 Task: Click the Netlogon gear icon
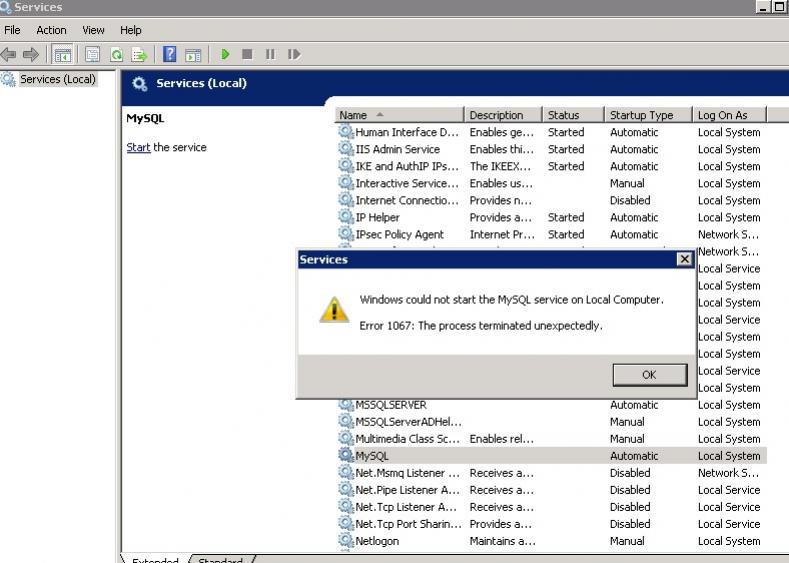point(345,541)
